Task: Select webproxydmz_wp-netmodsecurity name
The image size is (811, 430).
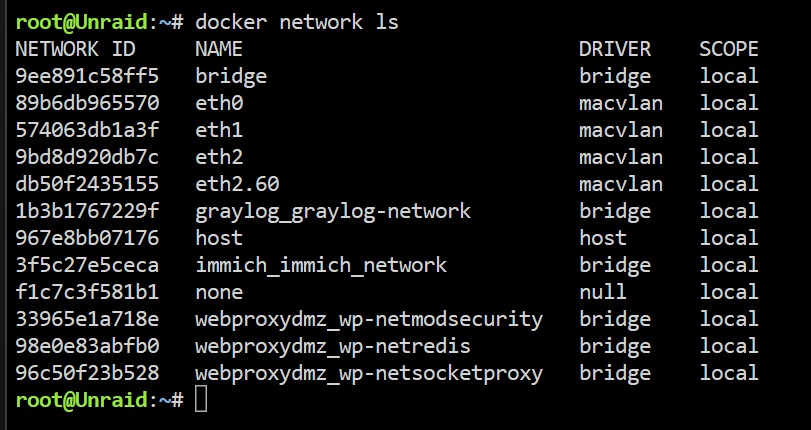Action: 369,319
